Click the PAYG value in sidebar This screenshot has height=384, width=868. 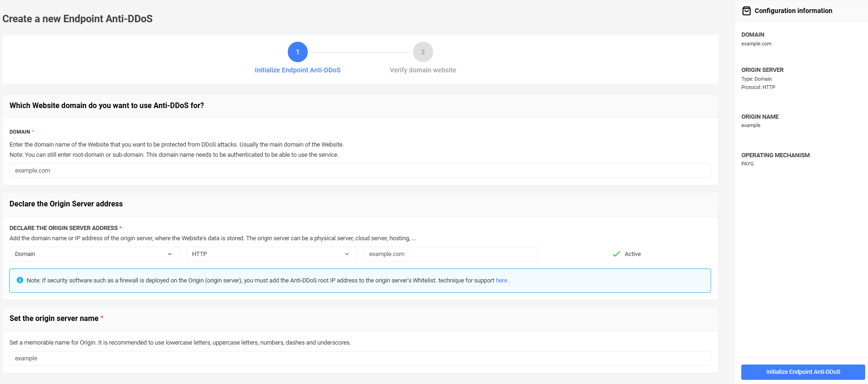747,164
